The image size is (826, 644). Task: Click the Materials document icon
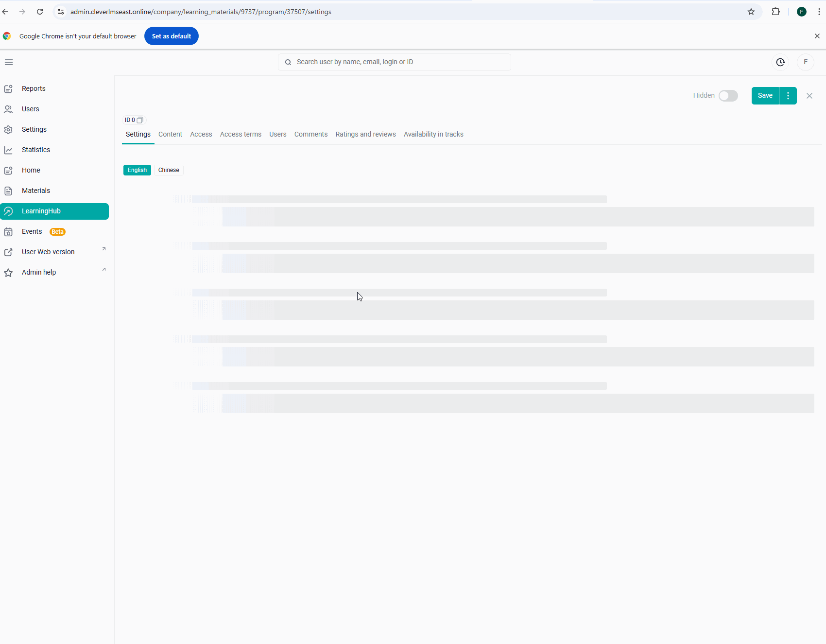click(8, 191)
